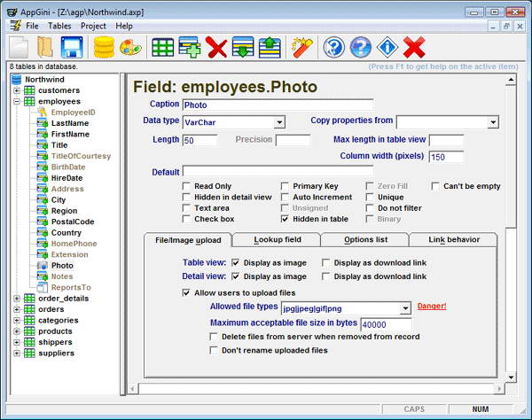The image size is (532, 420).
Task: Switch to the Link behavior tab
Action: (454, 239)
